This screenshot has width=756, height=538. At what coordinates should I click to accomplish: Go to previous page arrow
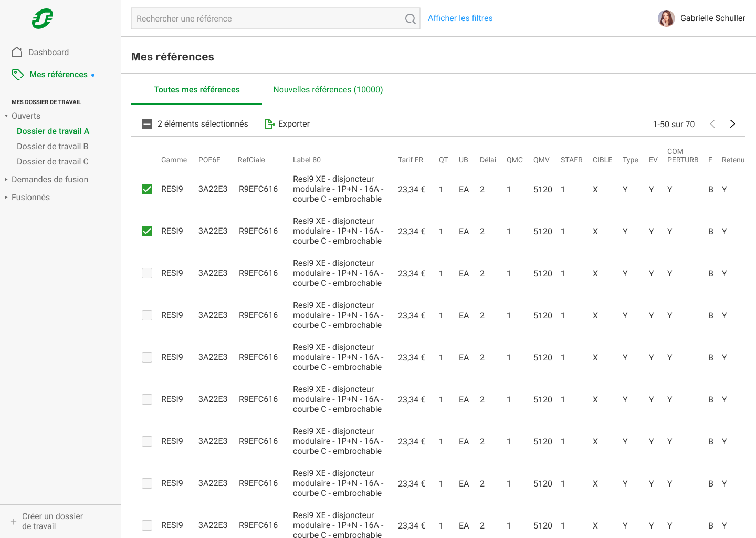click(x=712, y=124)
